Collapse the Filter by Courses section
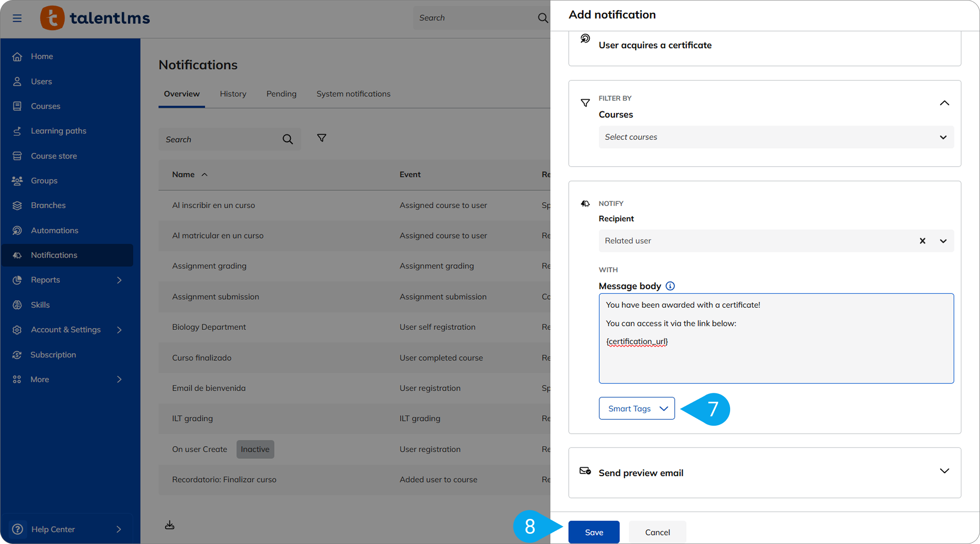 point(944,103)
